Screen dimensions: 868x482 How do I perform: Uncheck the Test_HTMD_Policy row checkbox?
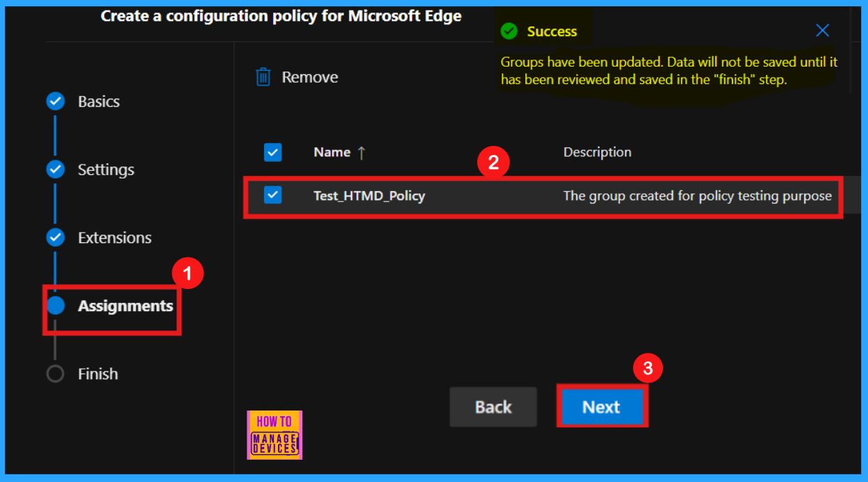pos(273,196)
